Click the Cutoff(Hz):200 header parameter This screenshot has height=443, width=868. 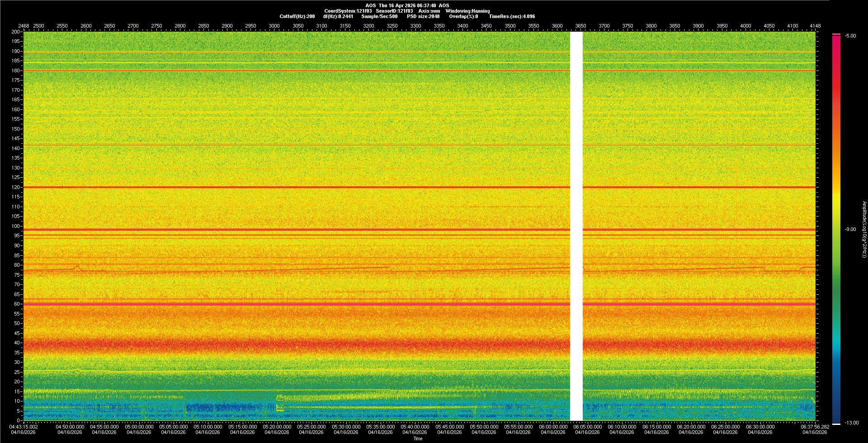click(297, 16)
